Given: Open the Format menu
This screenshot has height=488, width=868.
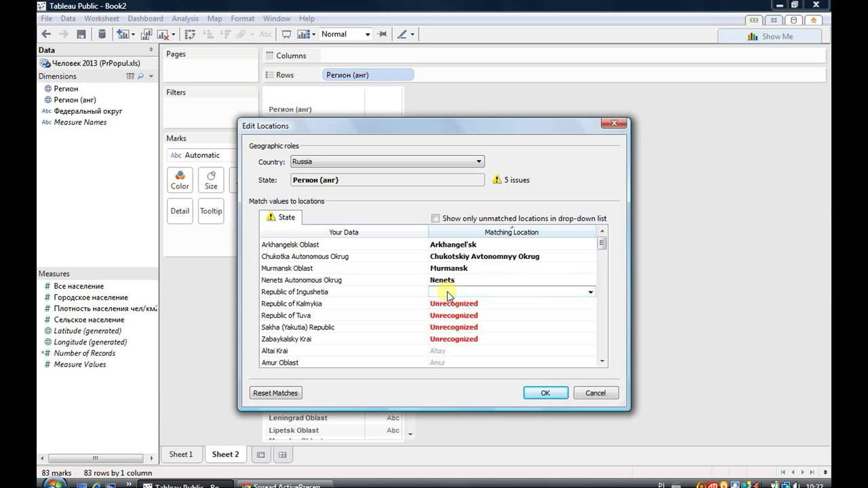Looking at the screenshot, I should pyautogui.click(x=243, y=18).
